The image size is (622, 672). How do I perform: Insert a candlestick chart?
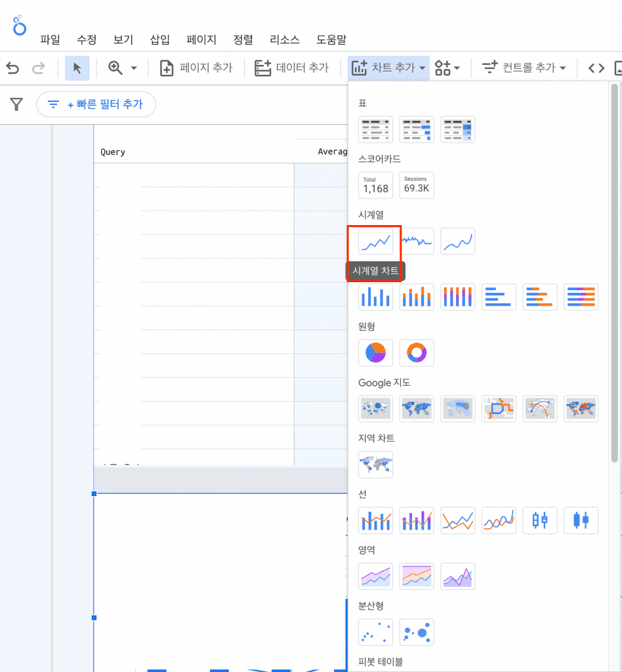[x=581, y=520]
